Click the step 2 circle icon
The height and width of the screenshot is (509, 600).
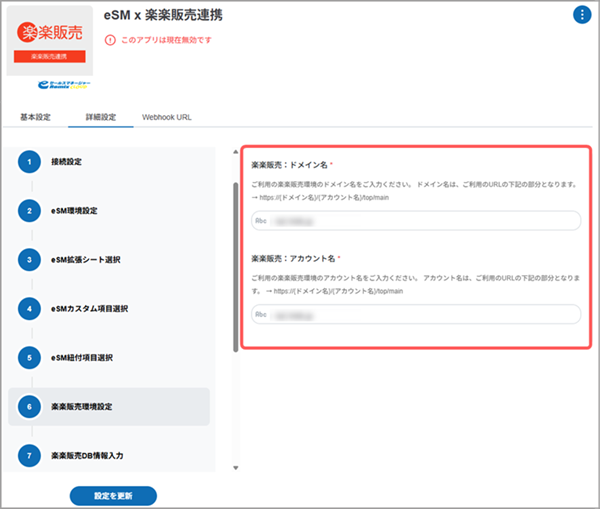[30, 211]
